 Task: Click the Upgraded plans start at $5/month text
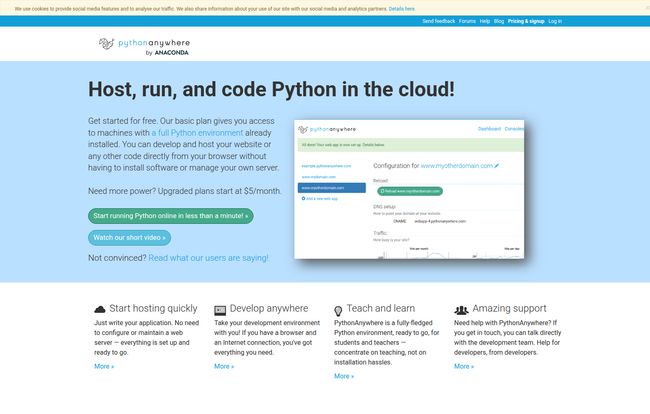(x=219, y=191)
